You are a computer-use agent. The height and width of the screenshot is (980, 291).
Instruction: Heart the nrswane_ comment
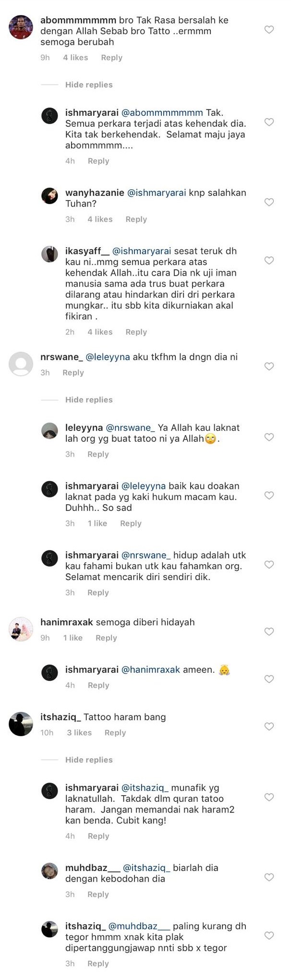[269, 366]
